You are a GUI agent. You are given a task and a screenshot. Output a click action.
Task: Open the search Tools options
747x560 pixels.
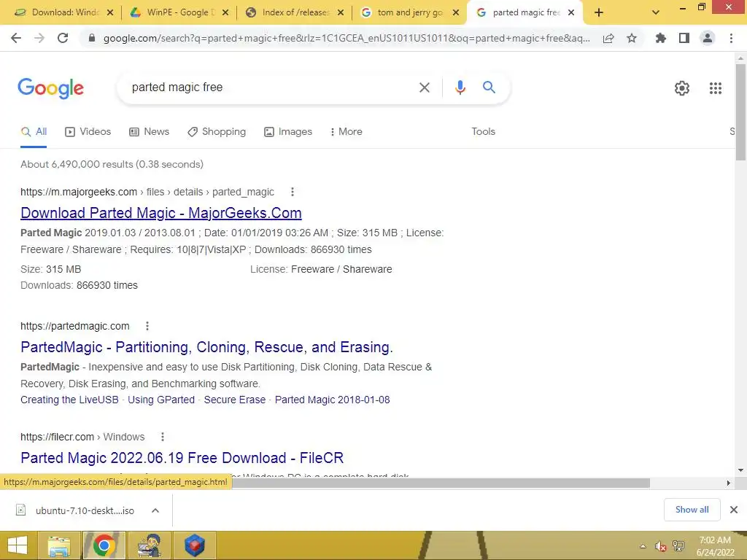coord(483,132)
